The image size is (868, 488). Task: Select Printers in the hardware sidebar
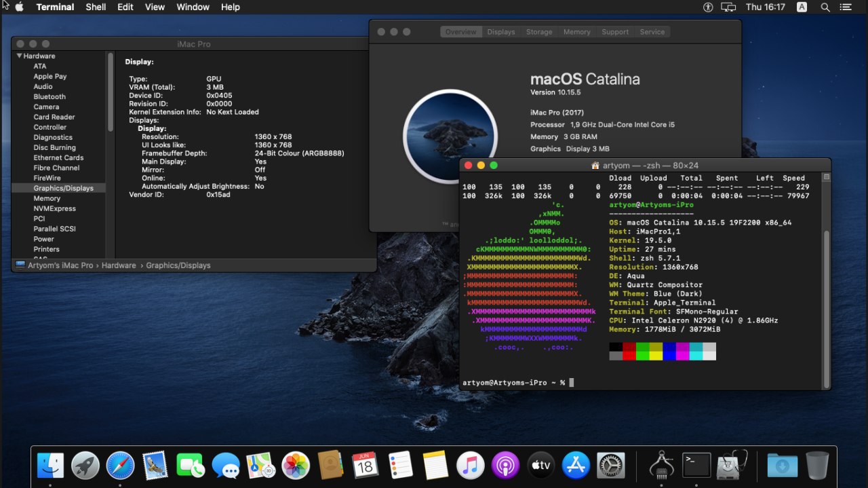[46, 249]
